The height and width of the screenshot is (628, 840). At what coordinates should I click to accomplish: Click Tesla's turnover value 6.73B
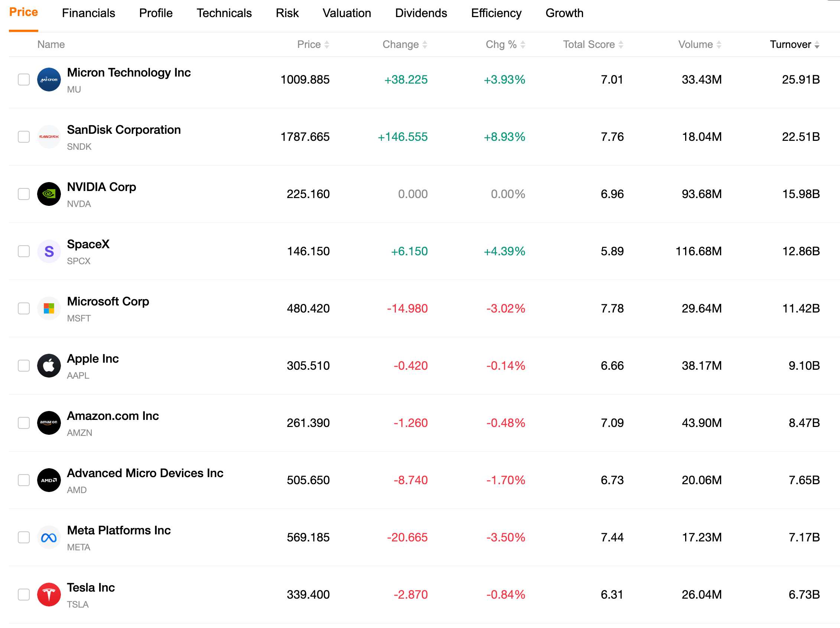tap(804, 595)
